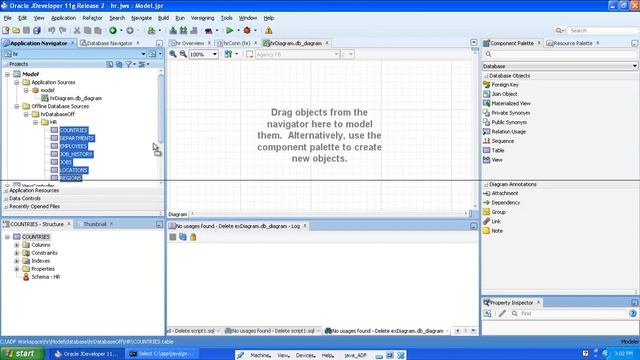Click the diagram layout icon

[228, 54]
